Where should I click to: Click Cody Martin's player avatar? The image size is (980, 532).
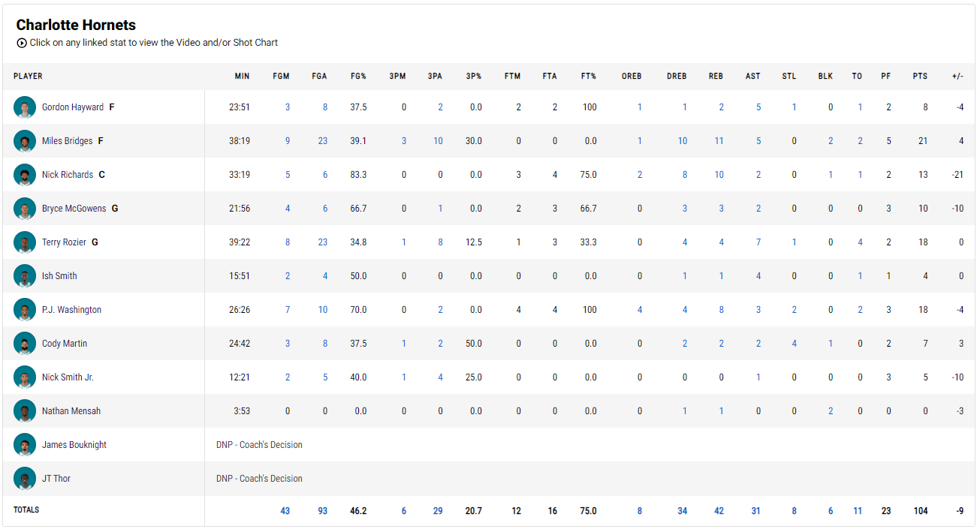click(25, 344)
